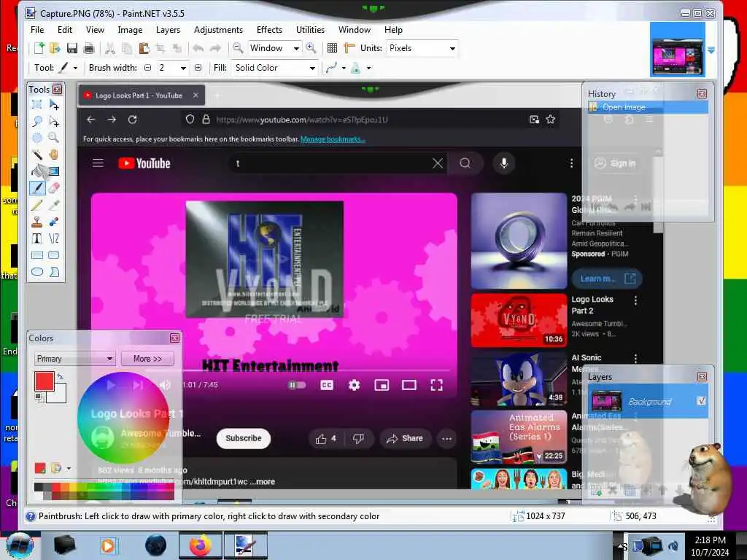
Task: Toggle Background layer visibility checkbox
Action: pyautogui.click(x=701, y=401)
